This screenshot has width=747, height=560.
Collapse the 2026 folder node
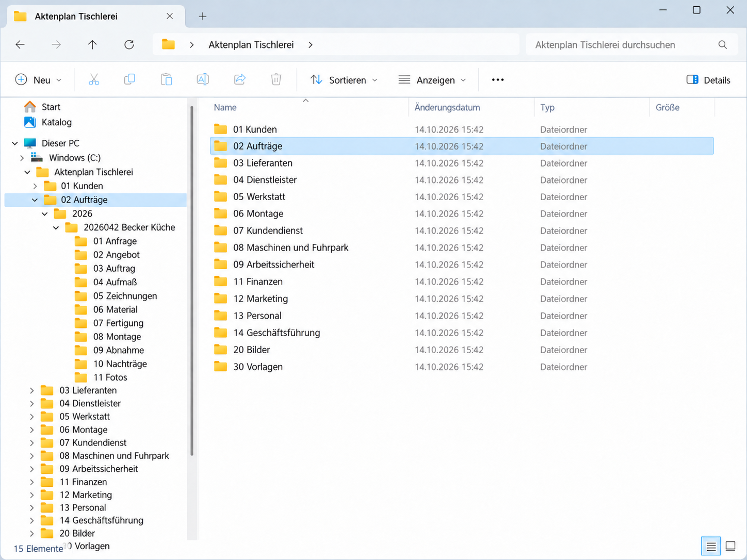tap(45, 213)
